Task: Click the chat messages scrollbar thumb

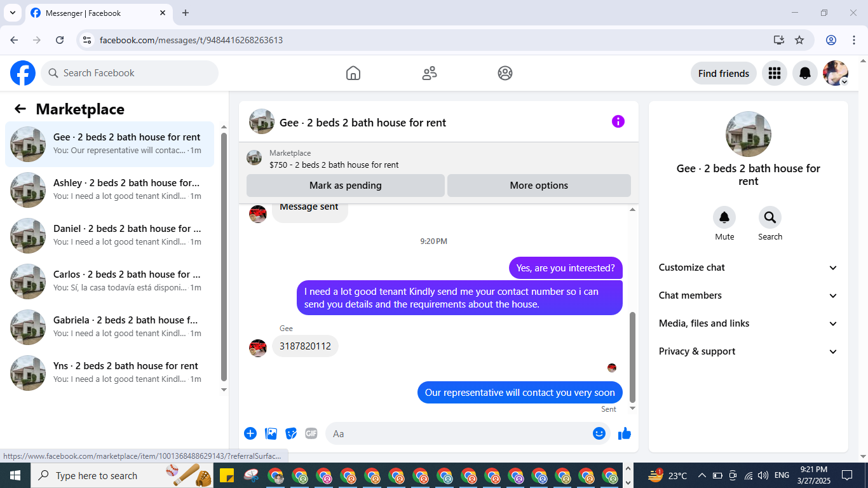Action: tap(632, 357)
